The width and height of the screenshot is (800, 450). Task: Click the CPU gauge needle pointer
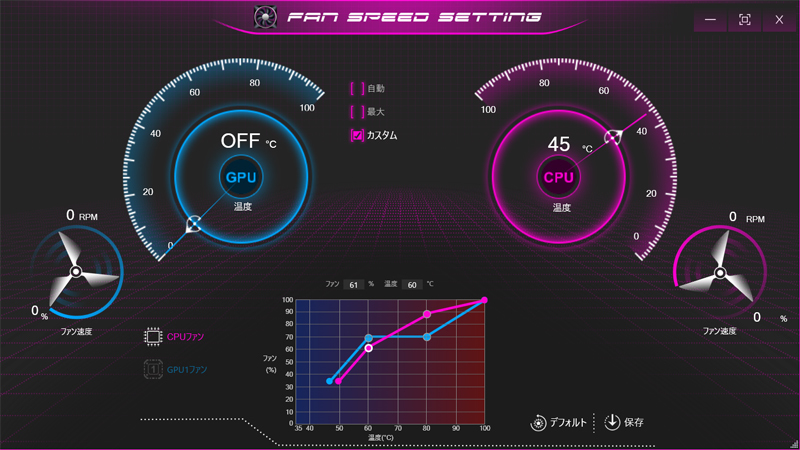[613, 137]
